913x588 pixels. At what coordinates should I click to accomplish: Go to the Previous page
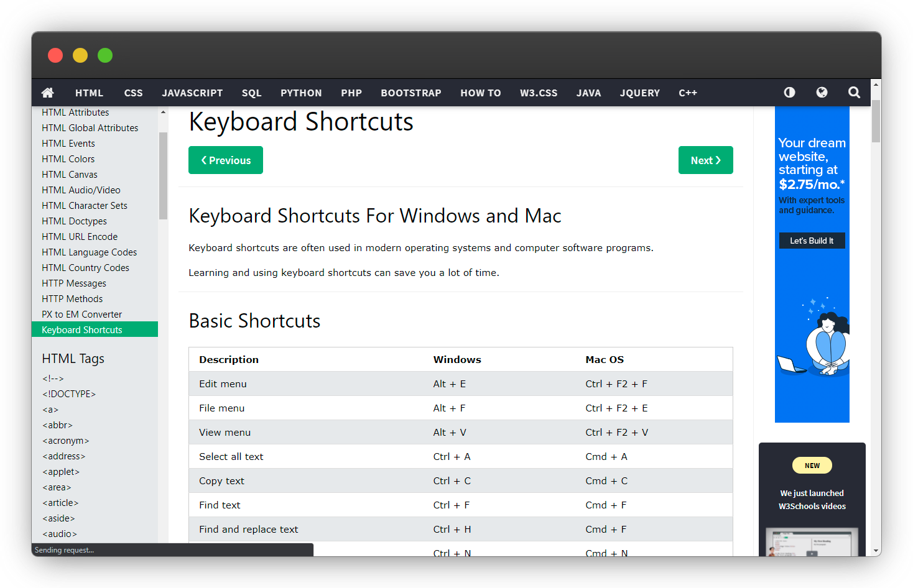point(226,160)
